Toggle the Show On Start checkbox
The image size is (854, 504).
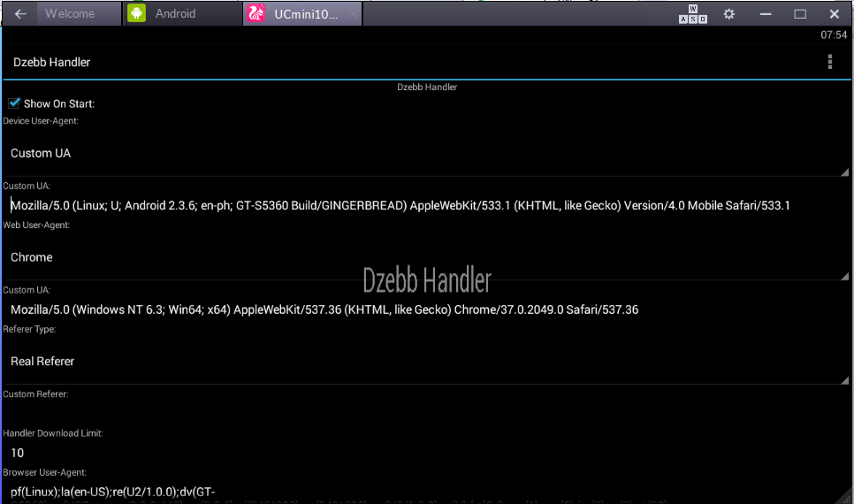click(x=14, y=103)
